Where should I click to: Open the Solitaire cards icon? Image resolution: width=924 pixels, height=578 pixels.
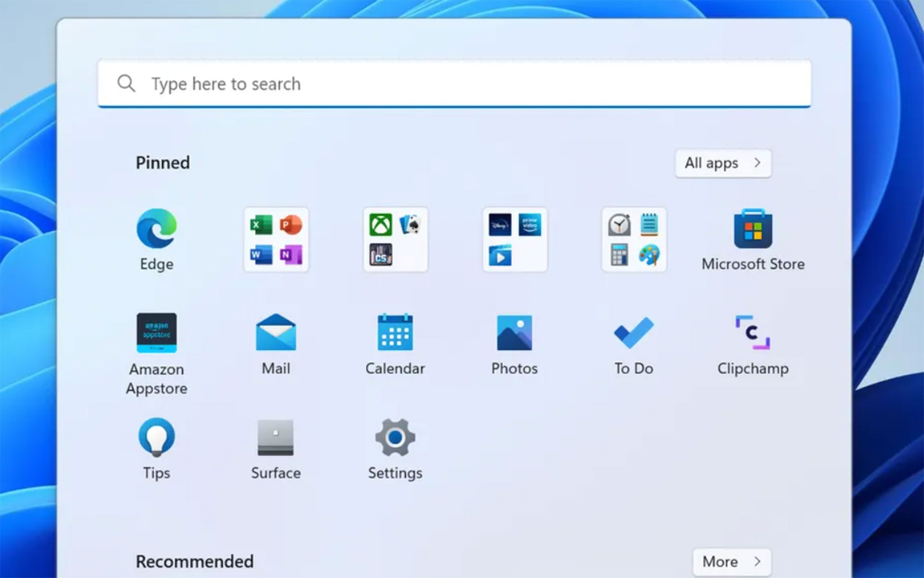click(410, 225)
